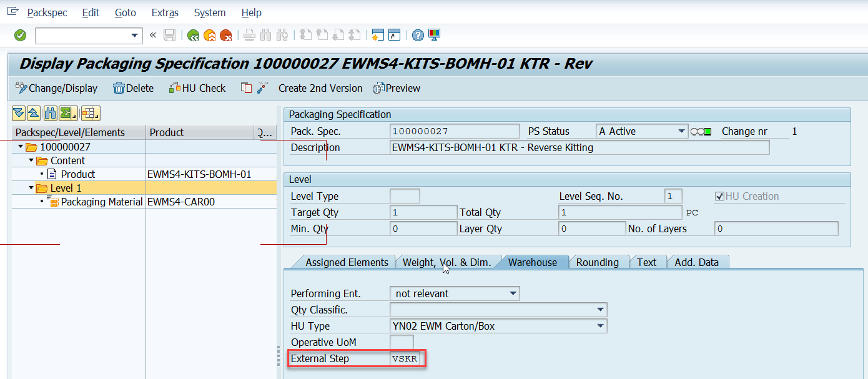Click the Previous Page icon
Viewport: 868px width, 379px height.
click(x=322, y=36)
